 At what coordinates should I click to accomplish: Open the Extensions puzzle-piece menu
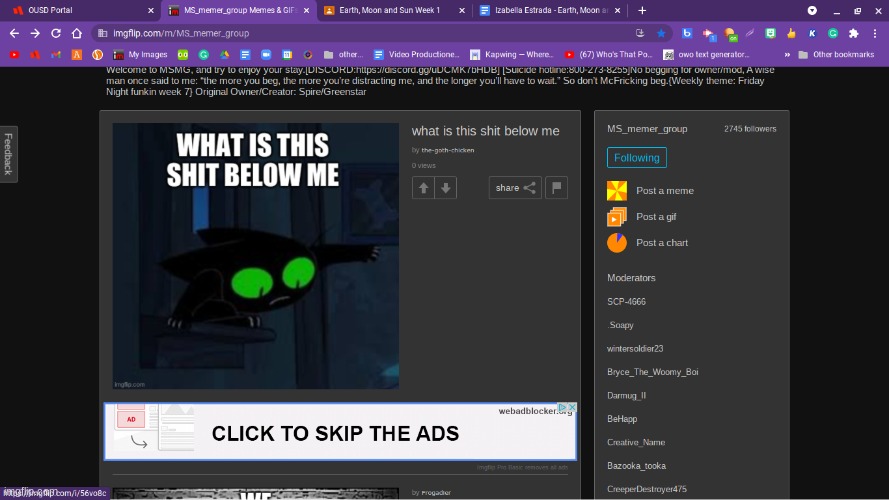[x=854, y=33]
